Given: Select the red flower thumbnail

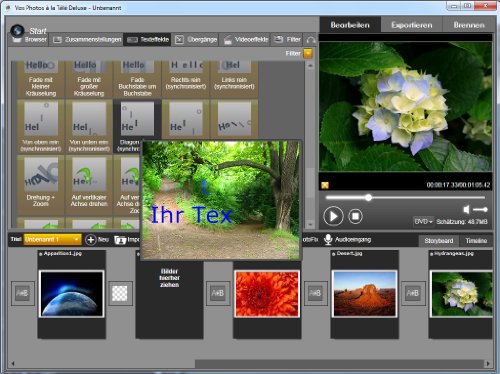Looking at the screenshot, I should [x=267, y=294].
